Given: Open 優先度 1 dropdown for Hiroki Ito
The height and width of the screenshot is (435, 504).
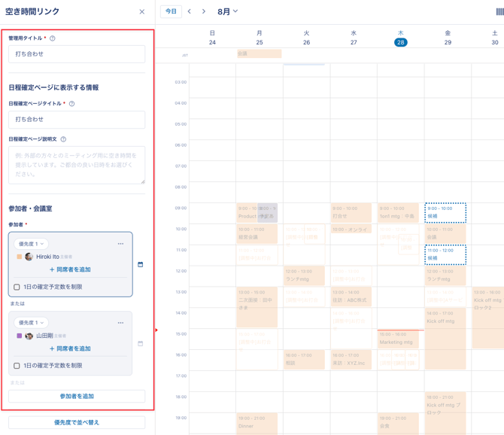Looking at the screenshot, I should pos(31,244).
